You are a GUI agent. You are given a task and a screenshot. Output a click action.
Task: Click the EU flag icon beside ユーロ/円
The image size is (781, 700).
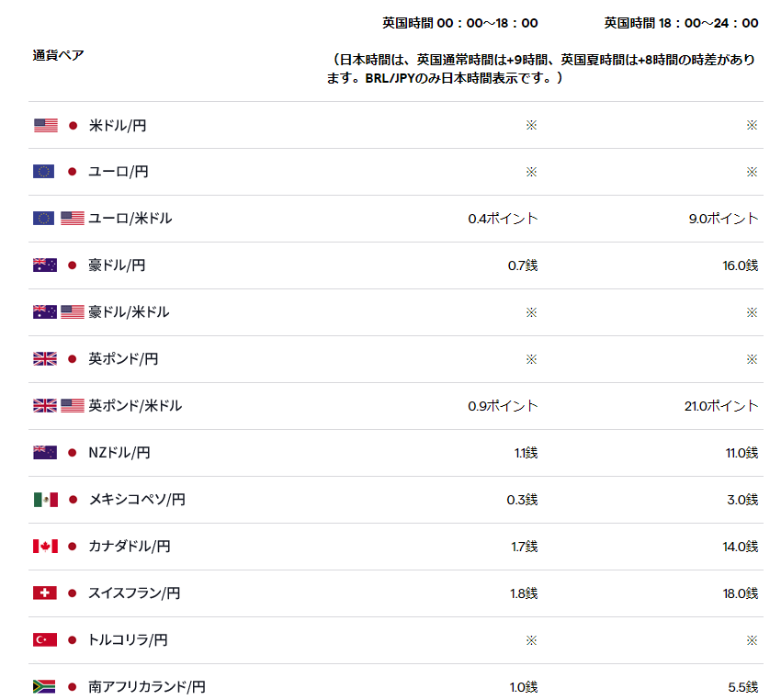pyautogui.click(x=44, y=172)
